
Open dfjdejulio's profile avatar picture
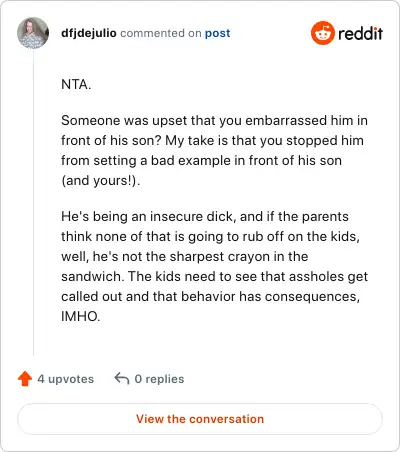click(33, 33)
